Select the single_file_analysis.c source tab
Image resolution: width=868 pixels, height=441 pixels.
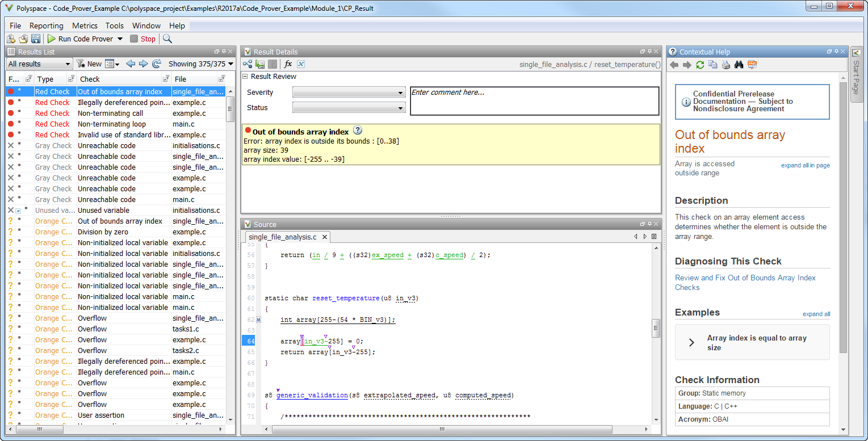point(283,237)
